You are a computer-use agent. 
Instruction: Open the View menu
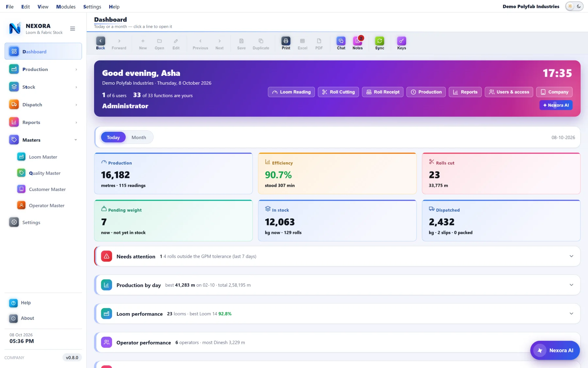coord(43,7)
